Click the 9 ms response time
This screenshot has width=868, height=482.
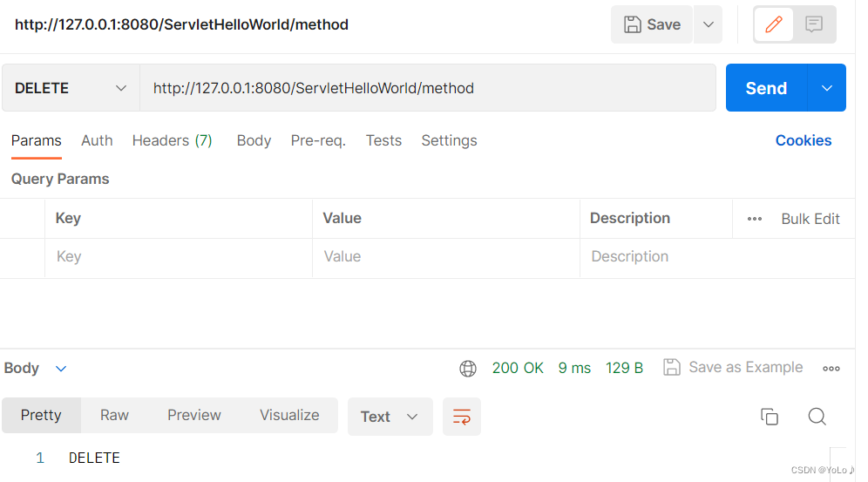coord(574,368)
